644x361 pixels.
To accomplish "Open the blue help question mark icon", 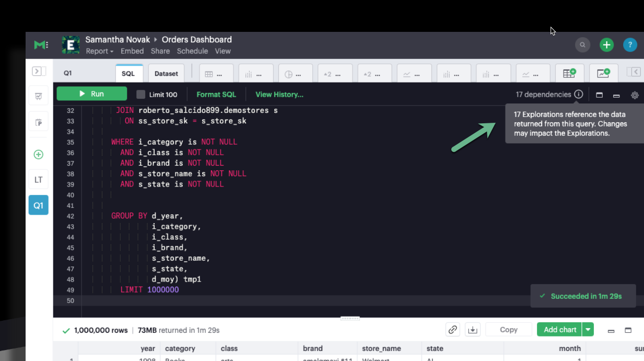I will pyautogui.click(x=630, y=45).
